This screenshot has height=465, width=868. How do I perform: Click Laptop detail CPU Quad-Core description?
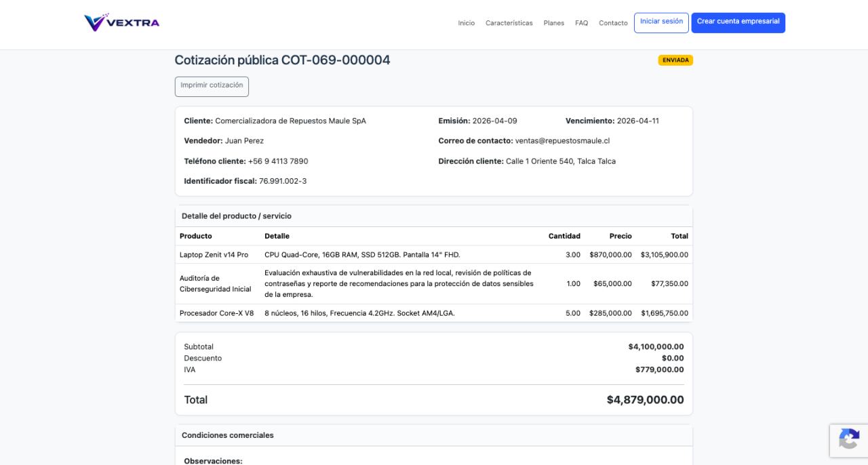(x=362, y=255)
